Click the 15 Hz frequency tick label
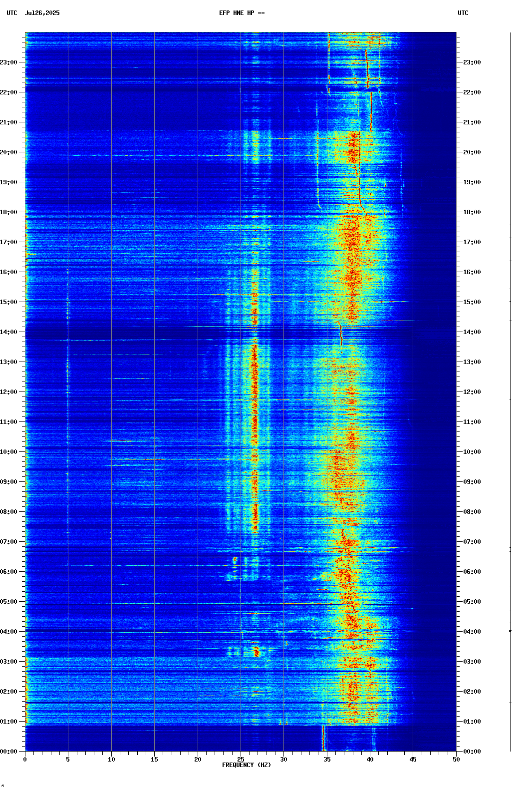 [154, 760]
